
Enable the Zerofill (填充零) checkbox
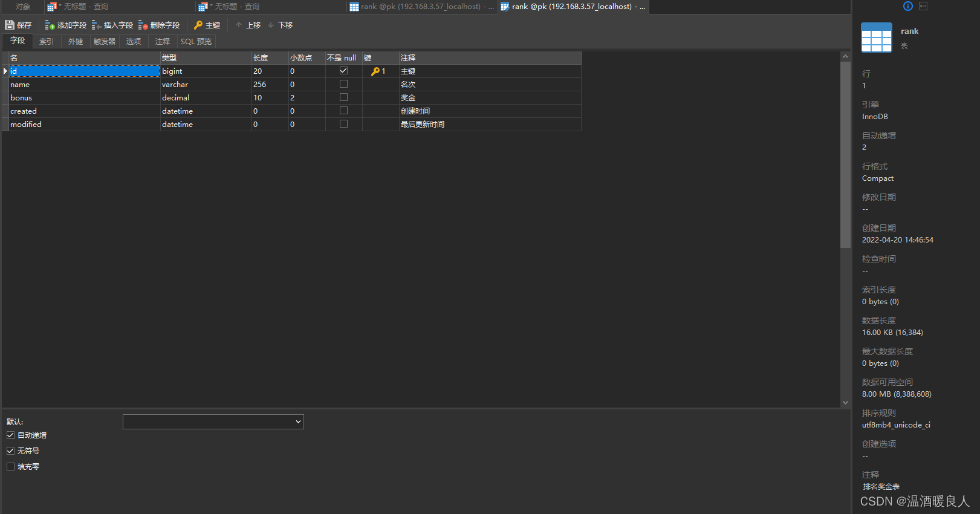tap(10, 467)
